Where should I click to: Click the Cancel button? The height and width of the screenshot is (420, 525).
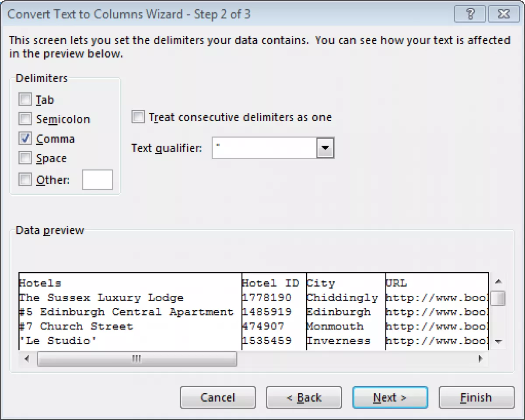(x=217, y=397)
